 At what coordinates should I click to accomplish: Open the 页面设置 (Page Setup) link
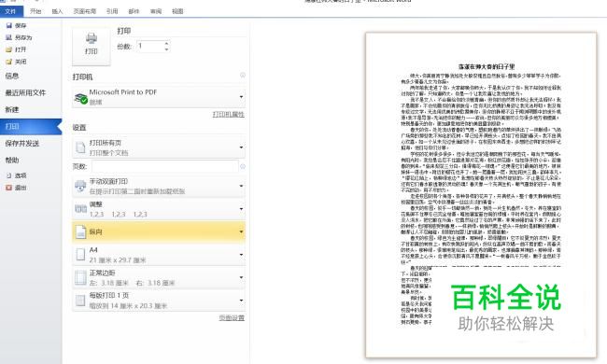coord(232,317)
